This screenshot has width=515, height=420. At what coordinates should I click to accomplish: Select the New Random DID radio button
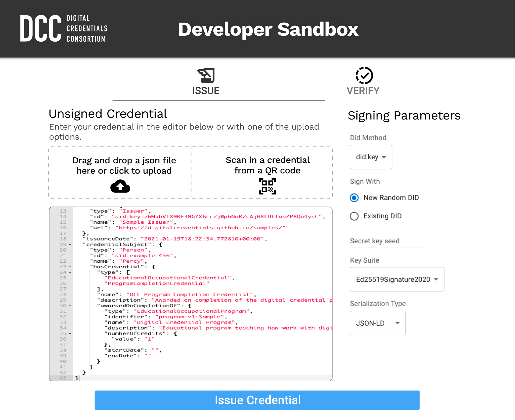coord(354,198)
